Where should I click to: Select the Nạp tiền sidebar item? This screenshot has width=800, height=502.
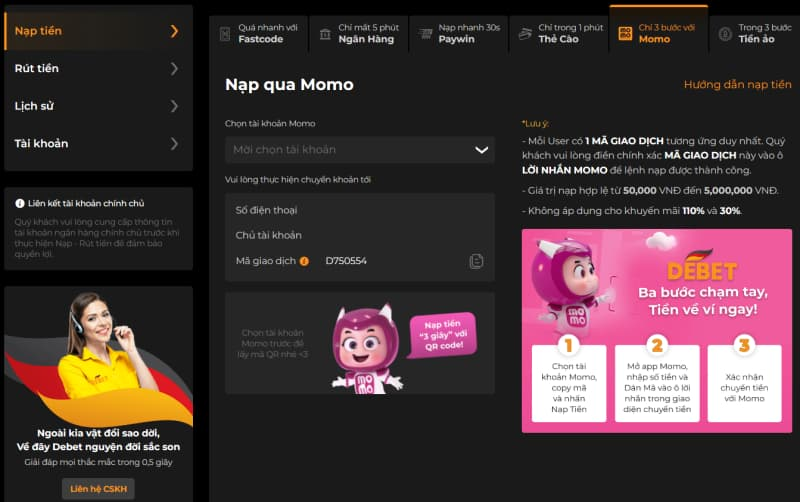tap(98, 31)
